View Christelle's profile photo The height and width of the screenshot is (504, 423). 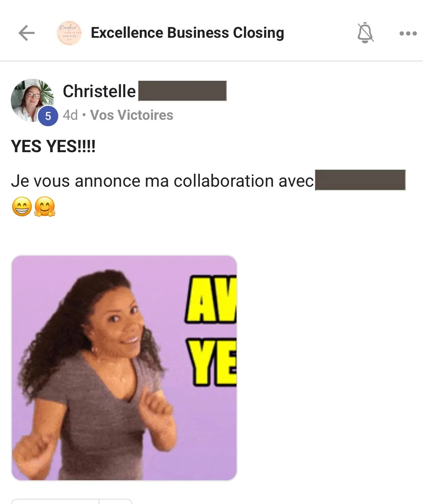(x=32, y=100)
